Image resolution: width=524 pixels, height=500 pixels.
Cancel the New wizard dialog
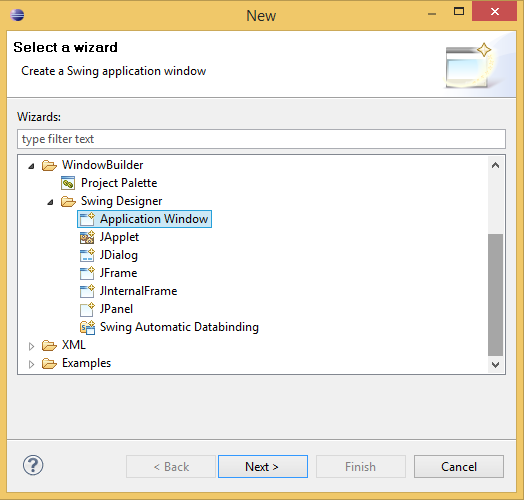[459, 467]
